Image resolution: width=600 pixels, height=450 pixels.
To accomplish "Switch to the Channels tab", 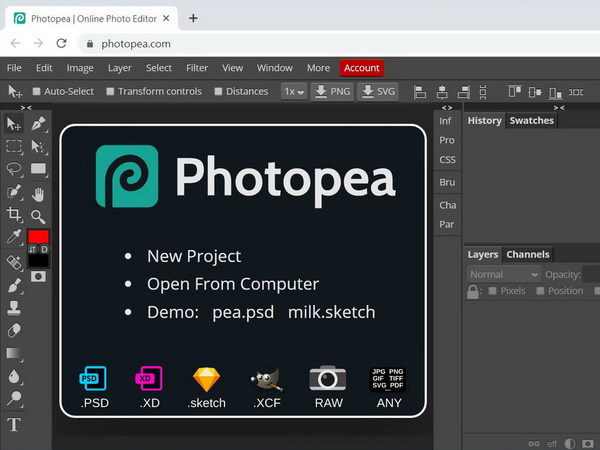I will (x=528, y=254).
